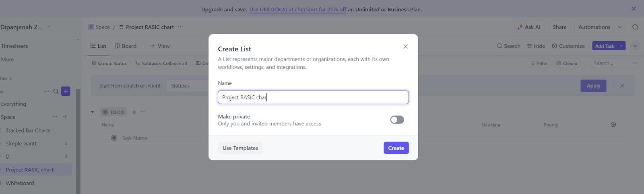Open the Automations dropdown arrow

[x=620, y=27]
